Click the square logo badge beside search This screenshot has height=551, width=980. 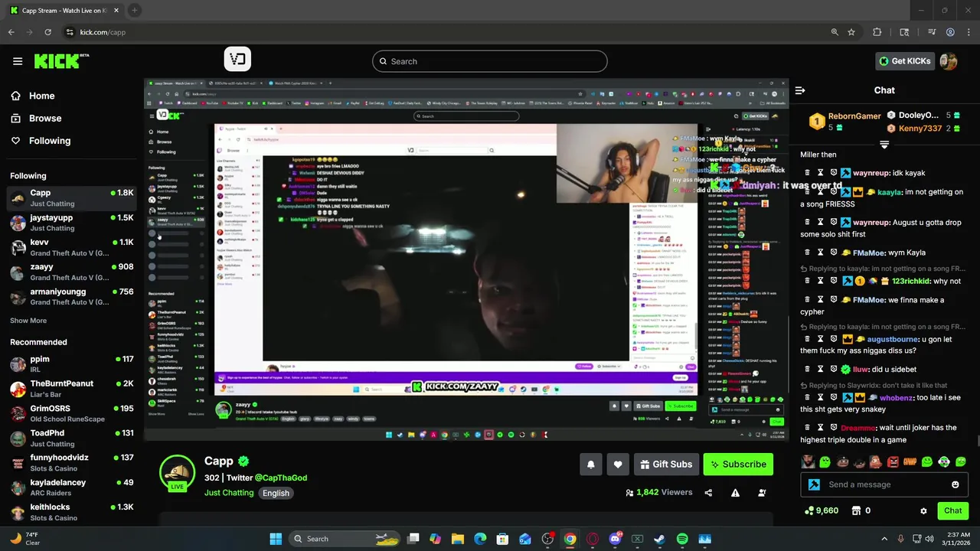coord(237,60)
